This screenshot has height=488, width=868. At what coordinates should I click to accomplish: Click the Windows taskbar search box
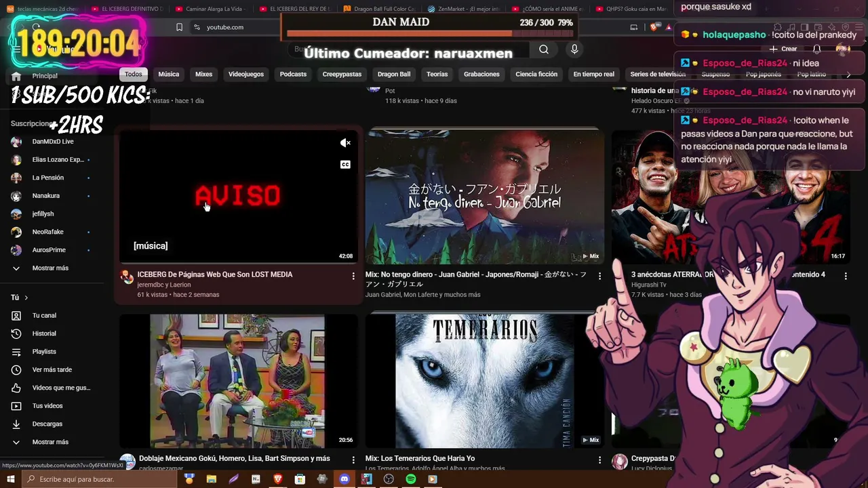point(98,479)
